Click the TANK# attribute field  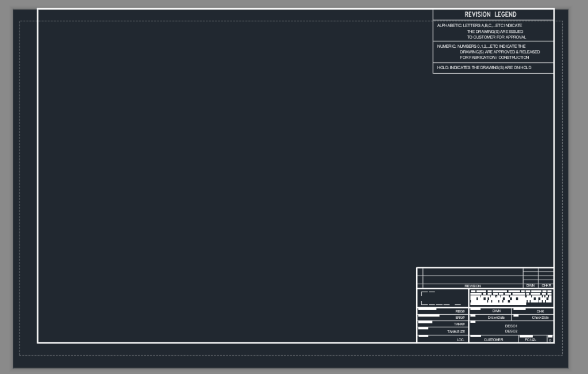click(x=459, y=325)
